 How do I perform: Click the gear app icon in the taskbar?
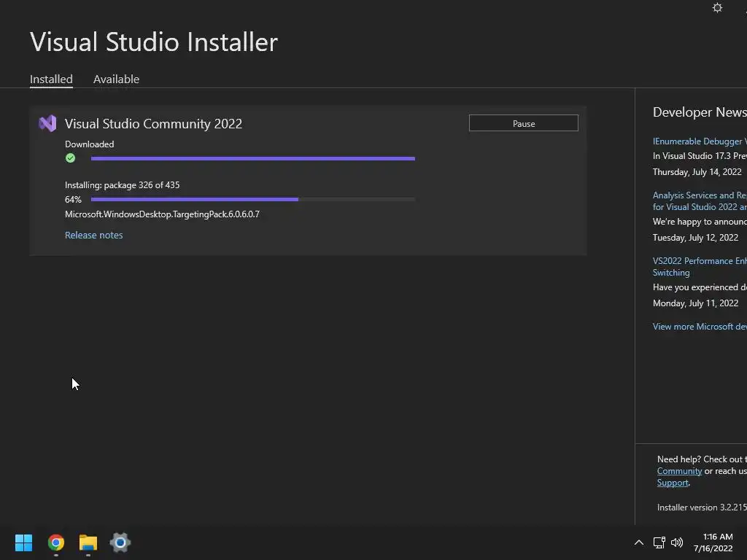120,542
